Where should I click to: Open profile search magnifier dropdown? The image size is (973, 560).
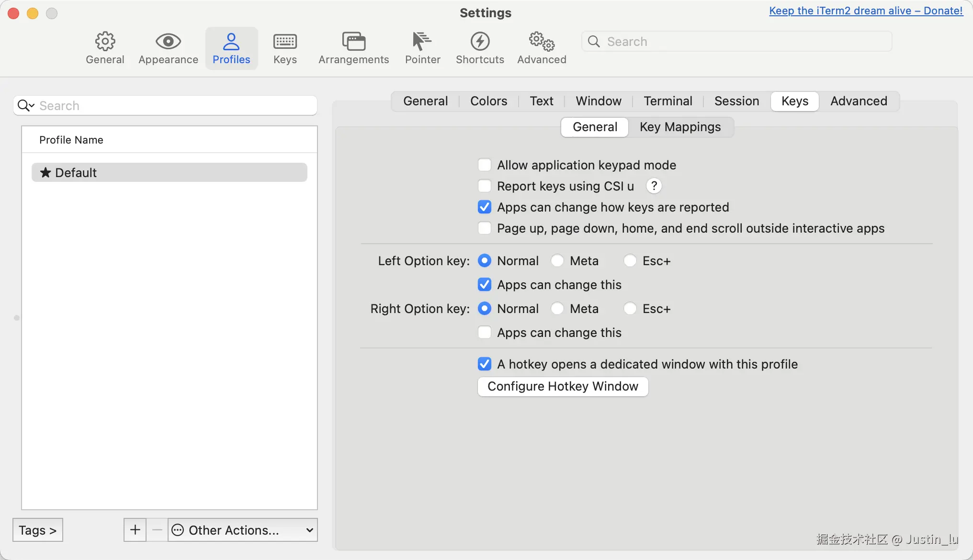pos(25,105)
